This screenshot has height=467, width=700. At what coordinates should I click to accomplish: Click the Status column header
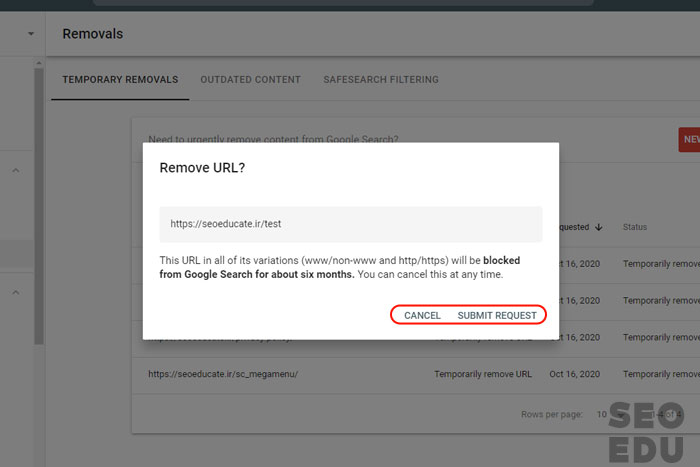point(638,227)
